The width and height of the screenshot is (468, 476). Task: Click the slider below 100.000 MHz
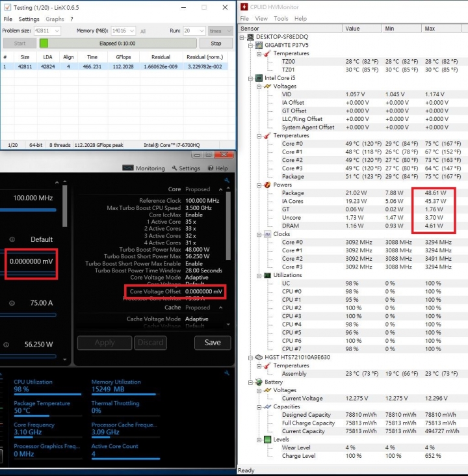pyautogui.click(x=28, y=210)
